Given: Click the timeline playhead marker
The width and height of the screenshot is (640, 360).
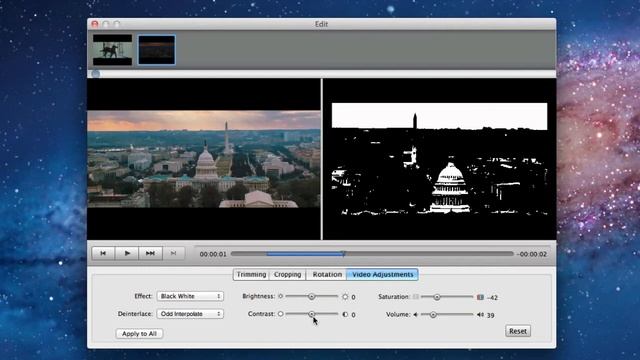Looking at the screenshot, I should tap(343, 253).
